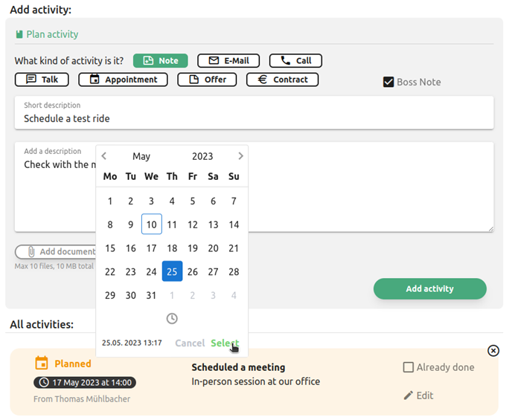
Task: Select May 29 in the calendar
Action: point(110,295)
